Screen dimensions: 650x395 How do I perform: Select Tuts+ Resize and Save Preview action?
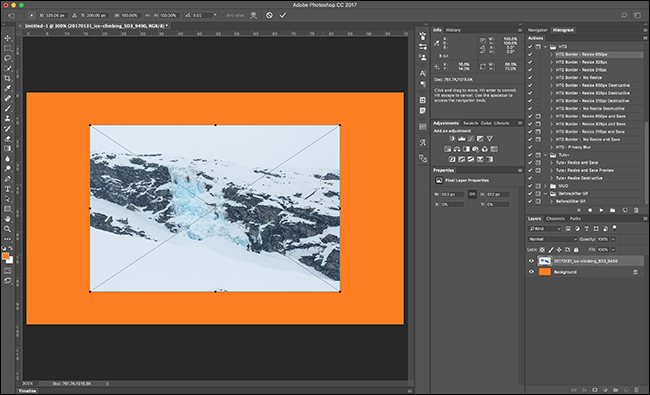(585, 170)
